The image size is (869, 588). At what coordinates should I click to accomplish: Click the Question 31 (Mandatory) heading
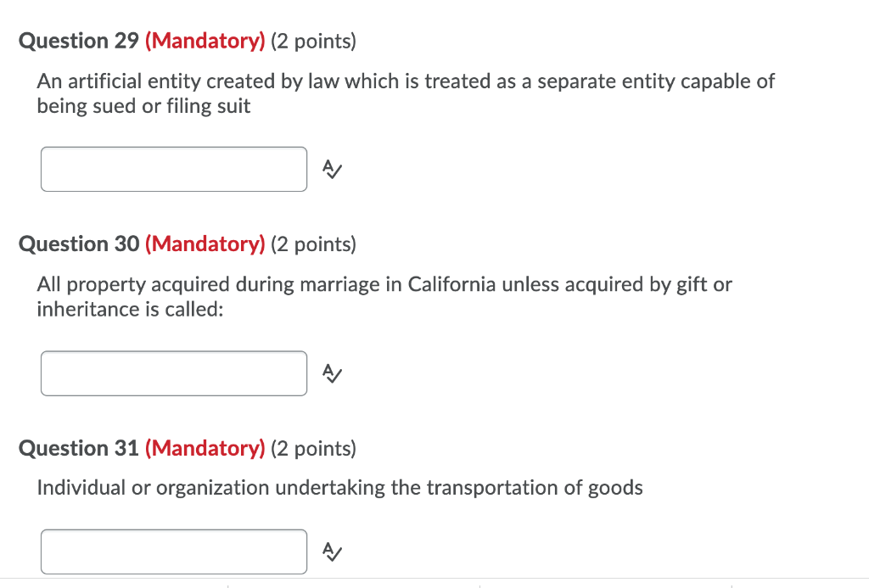click(x=188, y=448)
